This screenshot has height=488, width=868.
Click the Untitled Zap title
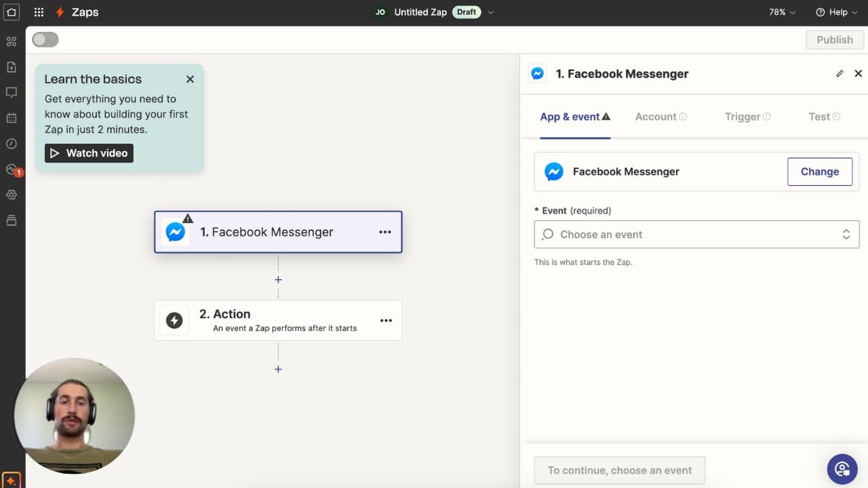(x=420, y=12)
